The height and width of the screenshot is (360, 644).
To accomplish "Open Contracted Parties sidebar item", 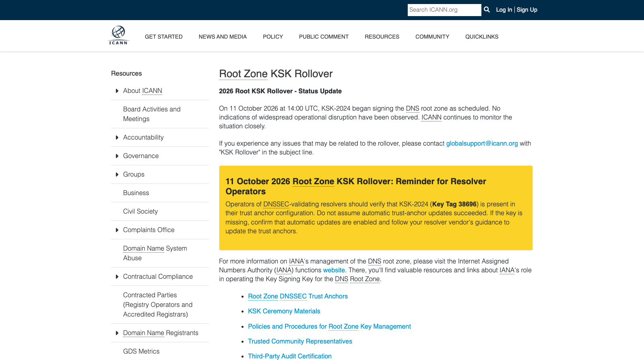I will 158,304.
